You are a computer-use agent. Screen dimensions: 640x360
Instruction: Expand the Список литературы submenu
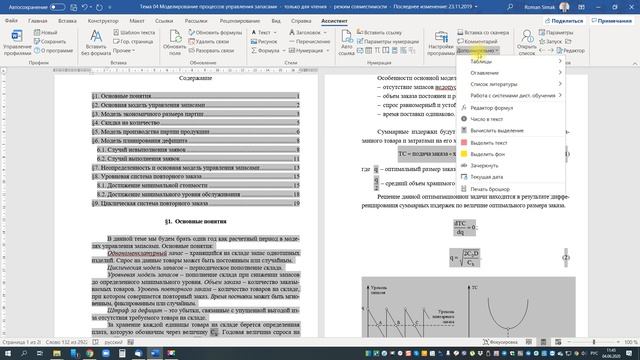tap(511, 84)
